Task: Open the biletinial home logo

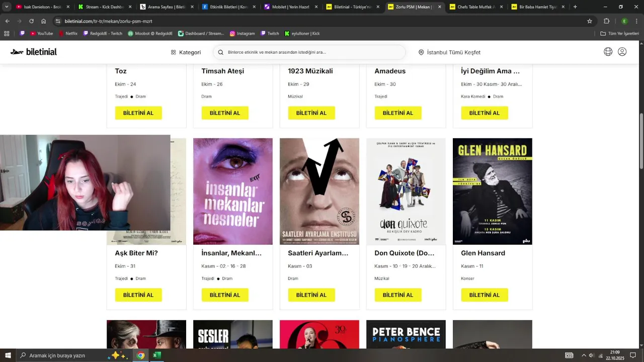Action: 34,52
